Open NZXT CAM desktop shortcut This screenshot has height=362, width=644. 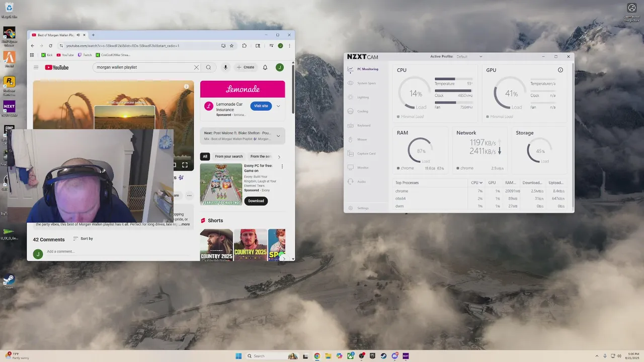pos(9,108)
